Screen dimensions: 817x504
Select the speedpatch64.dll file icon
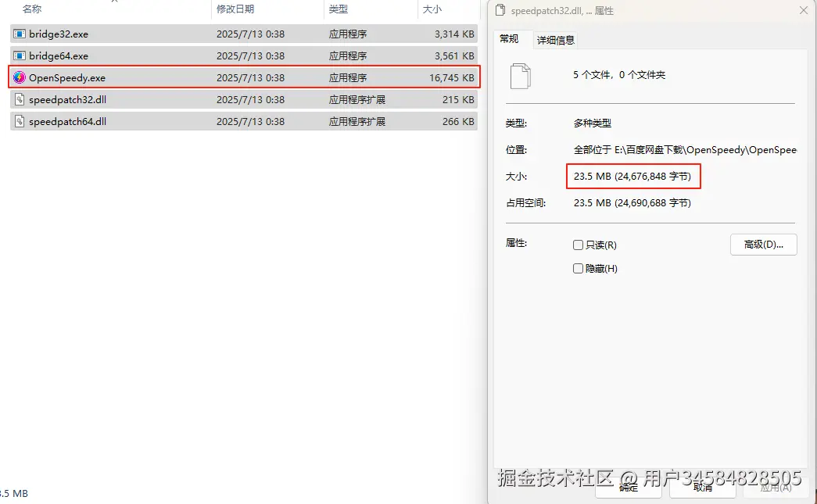(20, 121)
